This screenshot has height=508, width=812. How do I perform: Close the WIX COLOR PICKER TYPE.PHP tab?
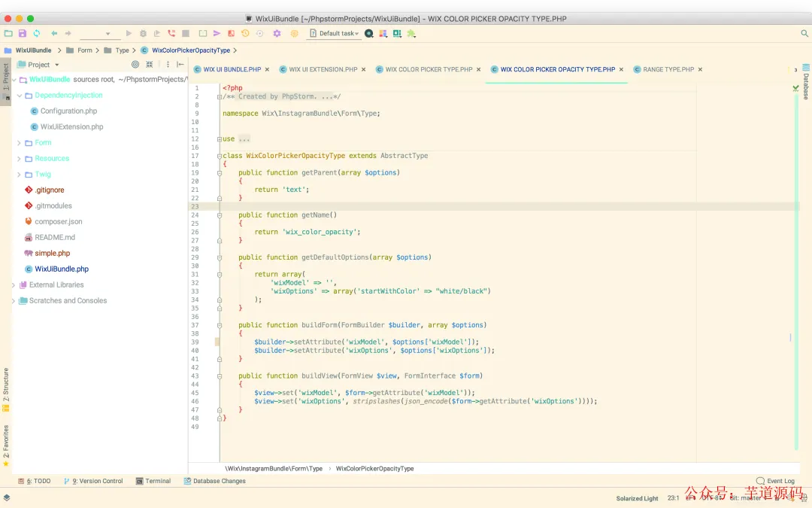pos(479,69)
